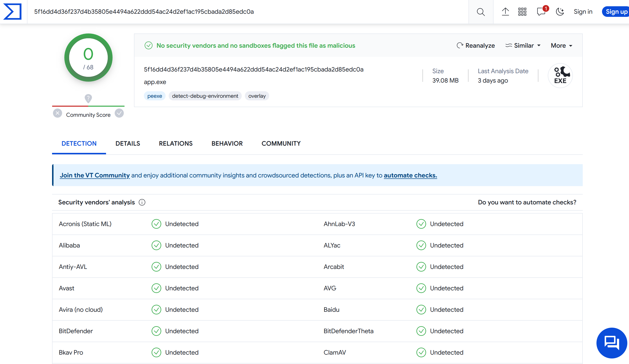Select the file hash in the summary card

pos(254,70)
